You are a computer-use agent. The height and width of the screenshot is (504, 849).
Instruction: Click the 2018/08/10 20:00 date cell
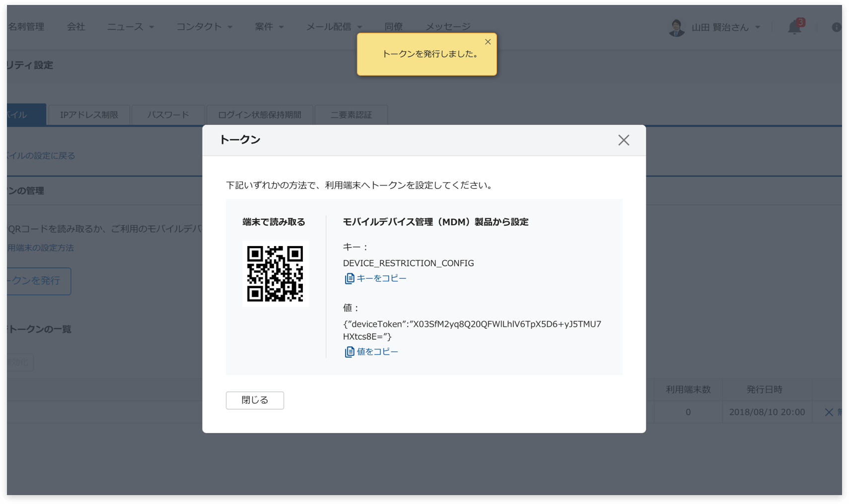[x=767, y=412]
